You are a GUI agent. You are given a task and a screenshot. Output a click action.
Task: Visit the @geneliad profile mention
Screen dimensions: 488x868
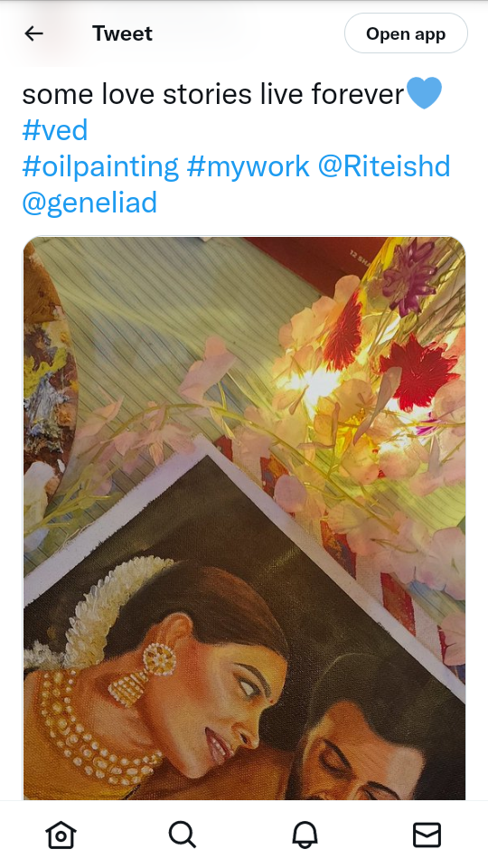point(89,203)
